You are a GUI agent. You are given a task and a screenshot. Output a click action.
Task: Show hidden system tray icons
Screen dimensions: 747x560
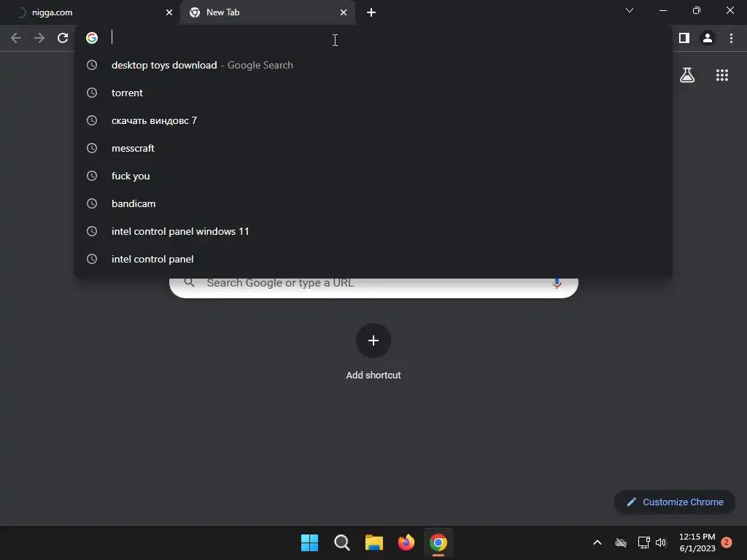coord(597,542)
